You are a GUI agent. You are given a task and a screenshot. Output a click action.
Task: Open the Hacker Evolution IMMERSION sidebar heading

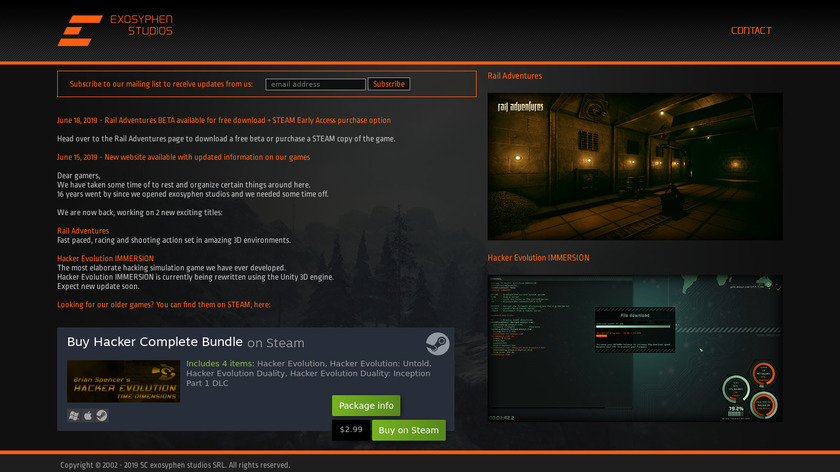pos(538,258)
